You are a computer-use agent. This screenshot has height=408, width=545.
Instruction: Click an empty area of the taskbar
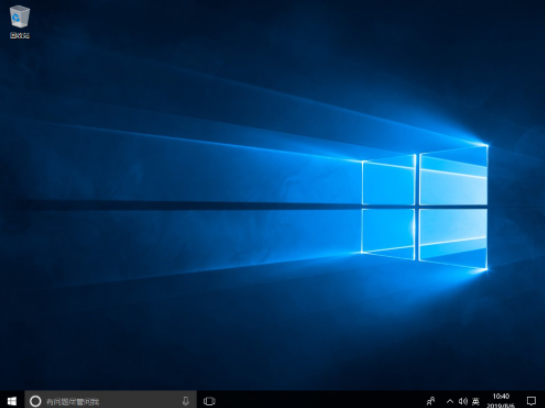(x=313, y=401)
